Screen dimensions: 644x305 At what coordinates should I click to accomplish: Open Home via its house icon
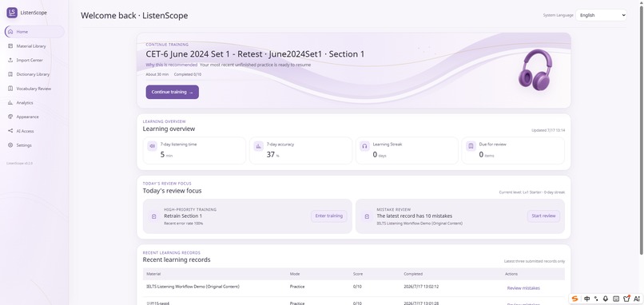click(x=10, y=32)
